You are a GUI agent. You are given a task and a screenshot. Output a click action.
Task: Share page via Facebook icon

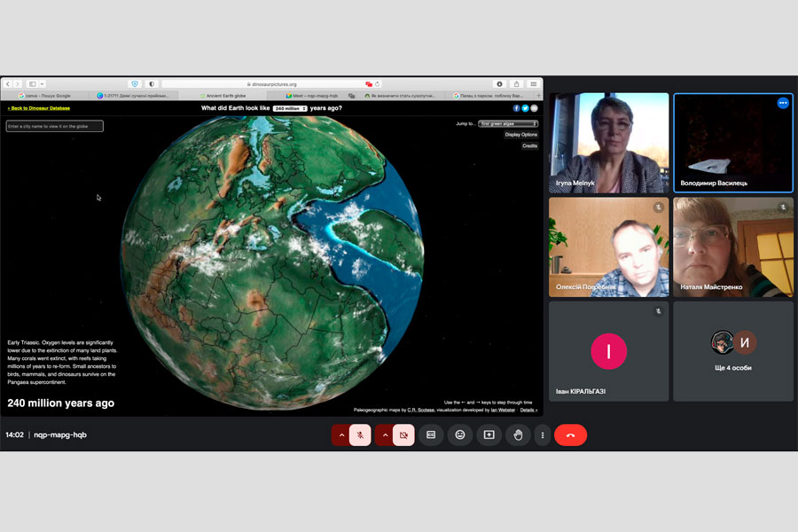[x=517, y=108]
